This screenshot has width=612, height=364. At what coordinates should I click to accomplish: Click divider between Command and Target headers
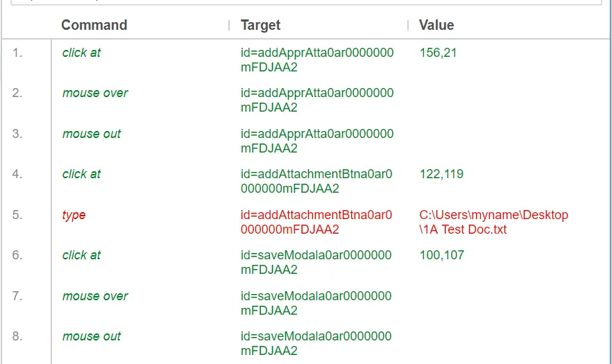click(229, 25)
